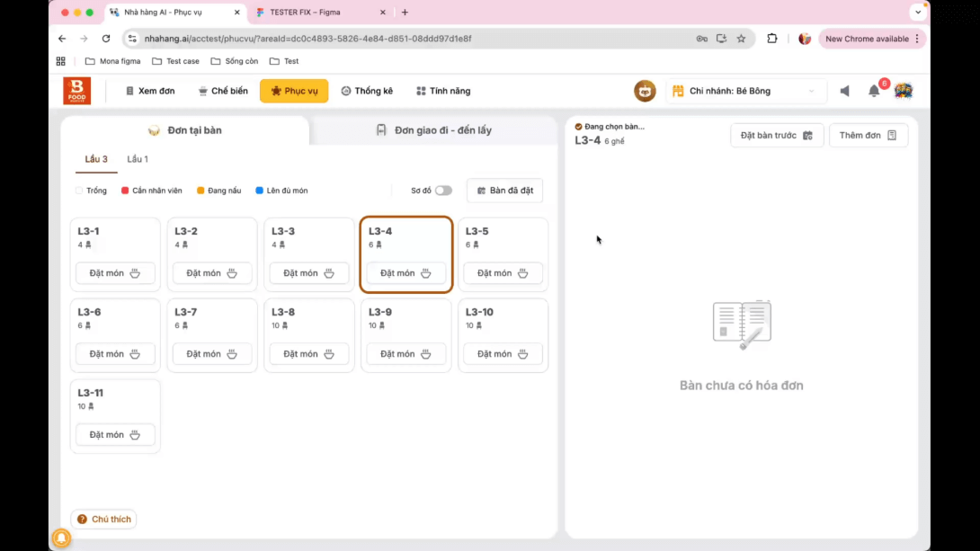Image resolution: width=980 pixels, height=551 pixels.
Task: Open the user avatar in header
Action: coord(904,91)
